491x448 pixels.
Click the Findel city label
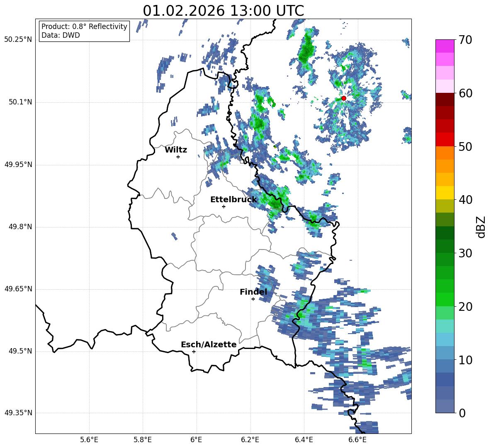[253, 292]
